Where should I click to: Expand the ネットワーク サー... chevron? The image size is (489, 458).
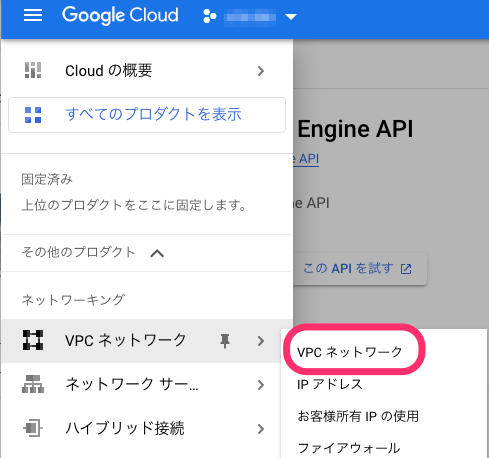[261, 385]
